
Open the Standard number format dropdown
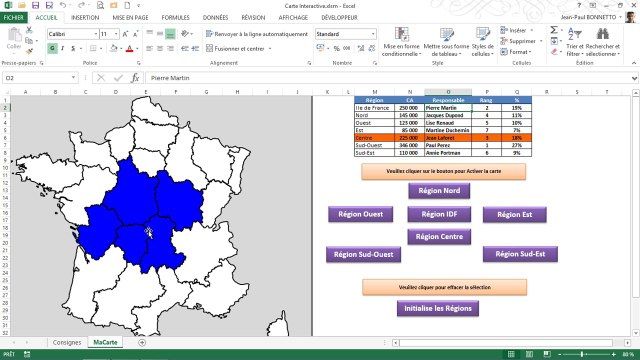coord(373,34)
